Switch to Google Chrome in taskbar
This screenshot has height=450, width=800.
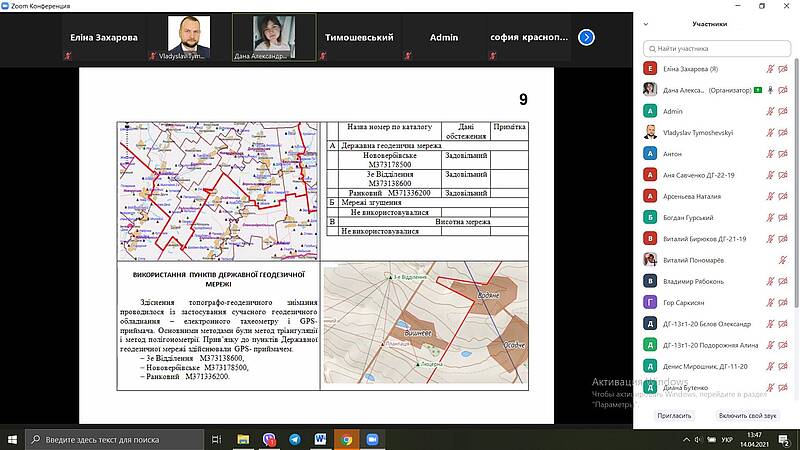click(x=346, y=439)
